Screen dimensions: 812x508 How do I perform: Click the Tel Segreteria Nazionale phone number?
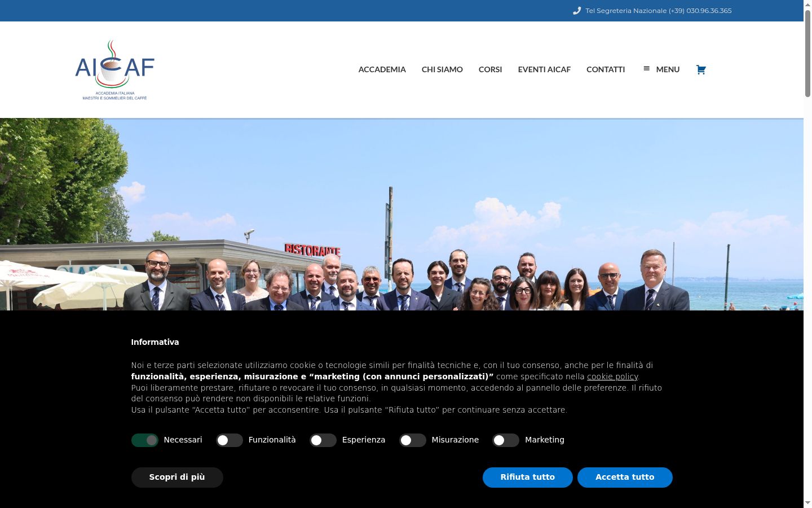659,11
